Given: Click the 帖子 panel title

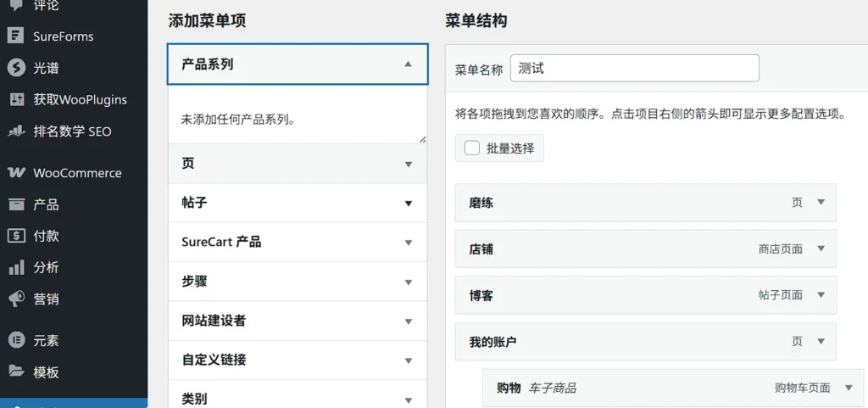Looking at the screenshot, I should tap(194, 204).
